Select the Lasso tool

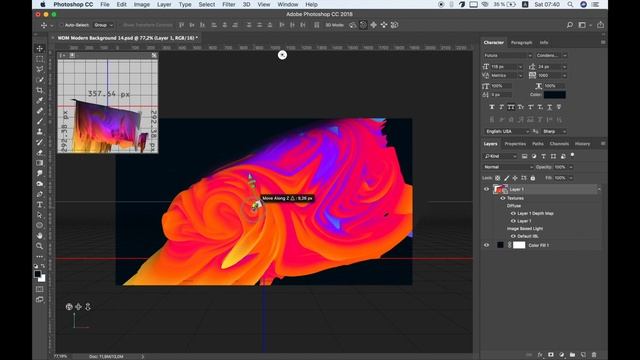pos(40,69)
